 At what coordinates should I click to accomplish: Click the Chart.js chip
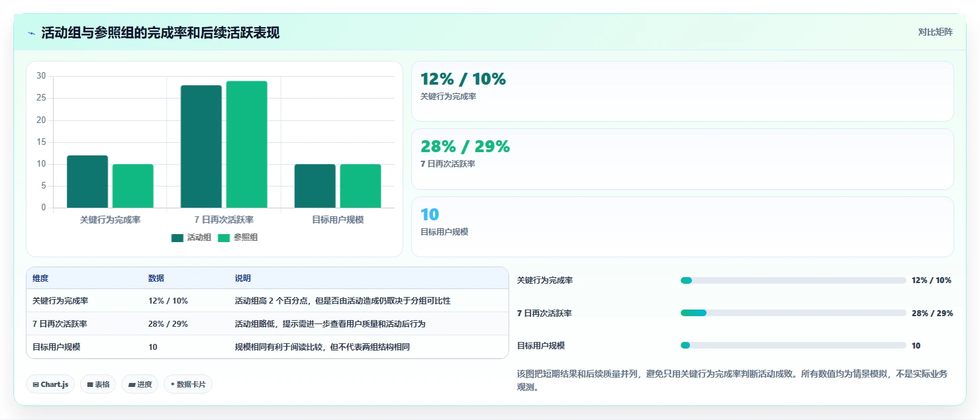coord(50,384)
